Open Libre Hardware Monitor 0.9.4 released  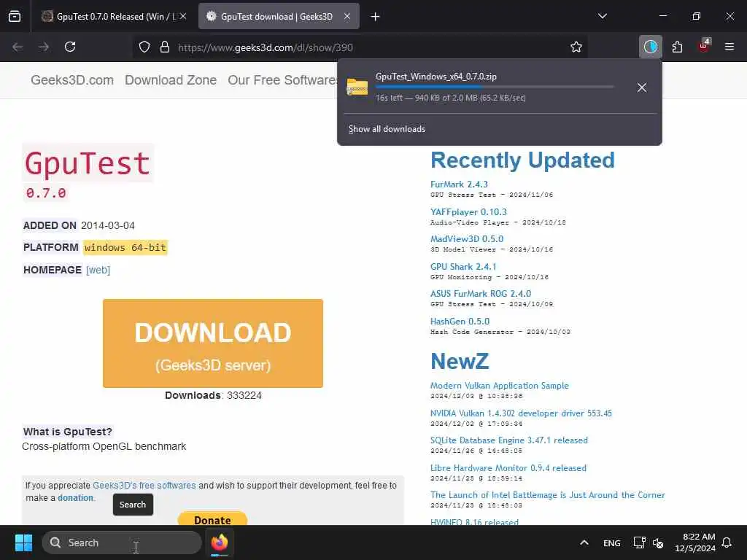point(508,468)
